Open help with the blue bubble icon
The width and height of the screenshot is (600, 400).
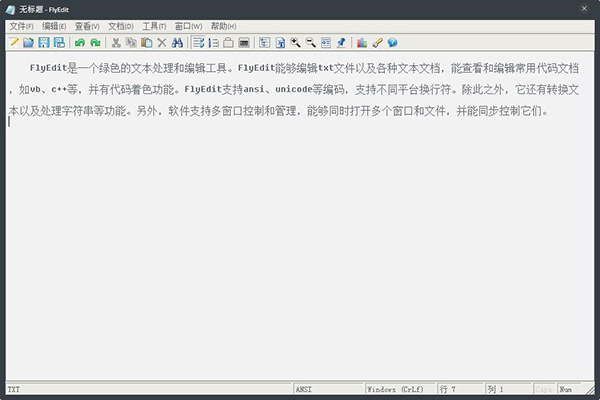point(392,42)
